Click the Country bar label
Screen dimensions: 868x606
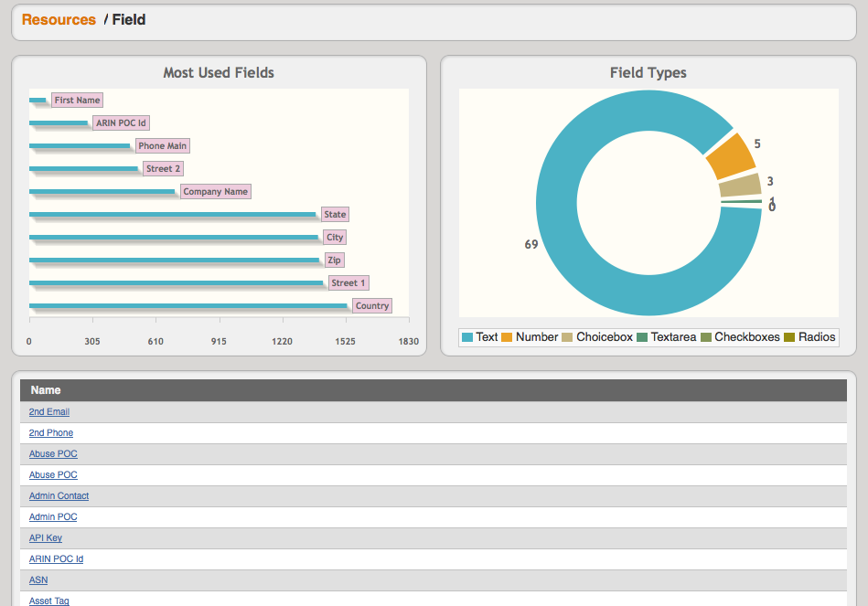click(372, 306)
